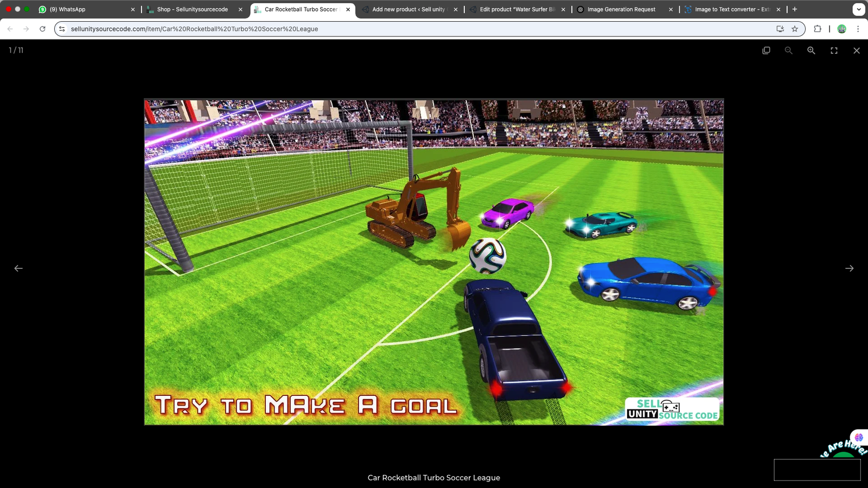Image resolution: width=868 pixels, height=488 pixels.
Task: Reload the current page
Action: 42,29
